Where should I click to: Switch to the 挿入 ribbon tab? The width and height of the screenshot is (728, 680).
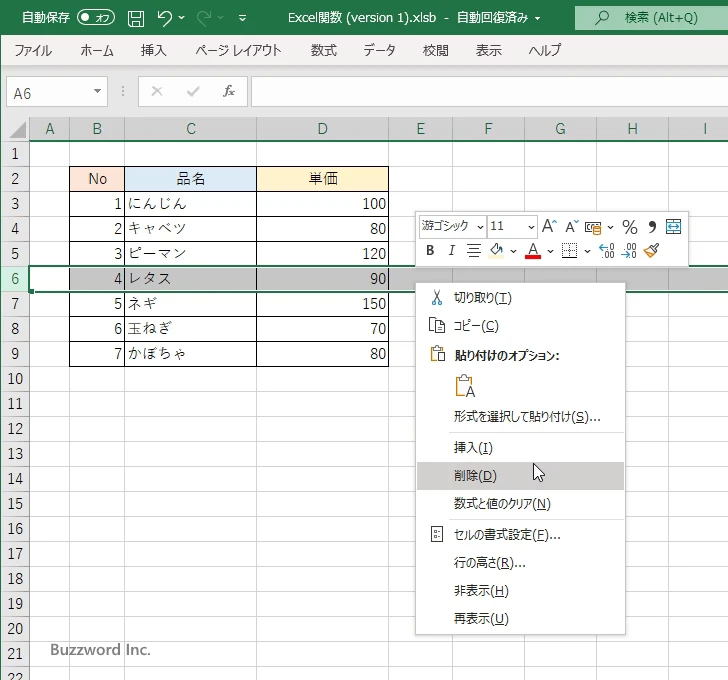[154, 50]
